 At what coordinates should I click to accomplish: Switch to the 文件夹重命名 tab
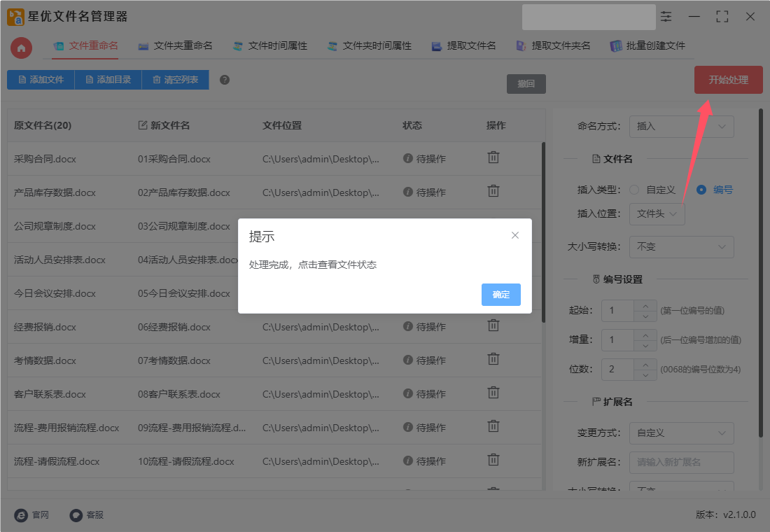tap(175, 45)
